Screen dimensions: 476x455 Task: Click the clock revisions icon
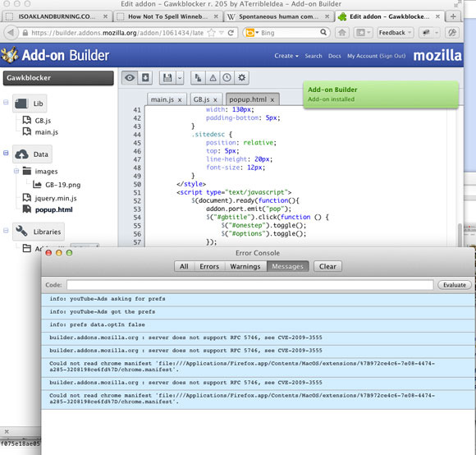[227, 78]
